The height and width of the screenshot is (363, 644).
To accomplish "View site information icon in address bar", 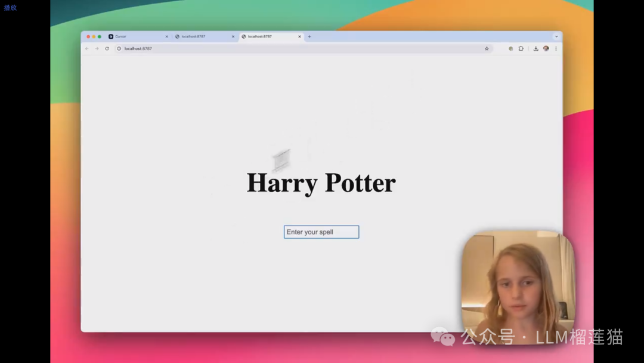I will 119,48.
